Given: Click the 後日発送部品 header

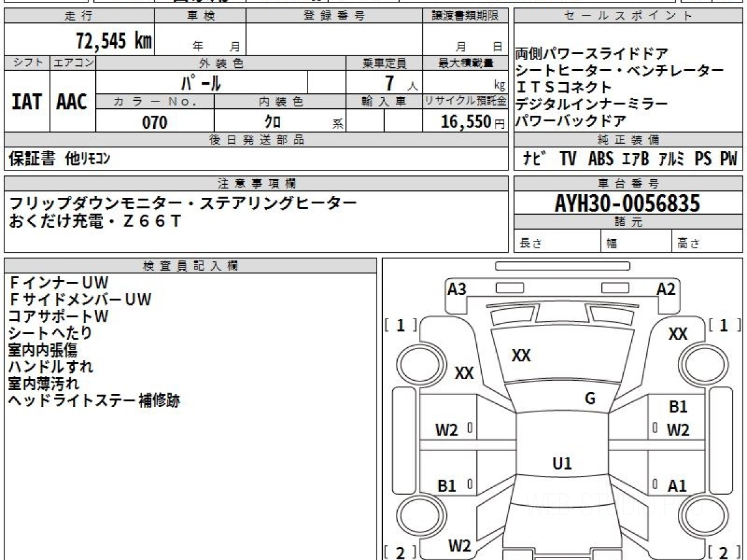Looking at the screenshot, I should 256,140.
